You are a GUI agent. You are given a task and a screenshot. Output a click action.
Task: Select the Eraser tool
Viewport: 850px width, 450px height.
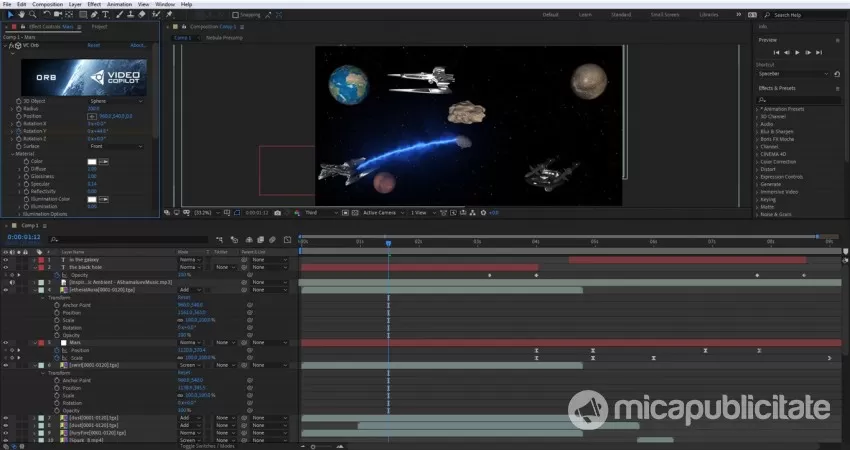click(142, 15)
